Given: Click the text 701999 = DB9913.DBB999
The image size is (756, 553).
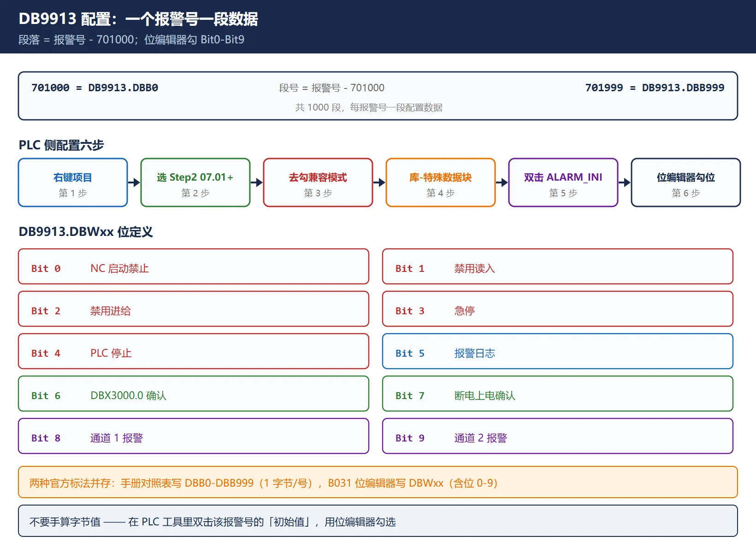Looking at the screenshot, I should pyautogui.click(x=655, y=88).
